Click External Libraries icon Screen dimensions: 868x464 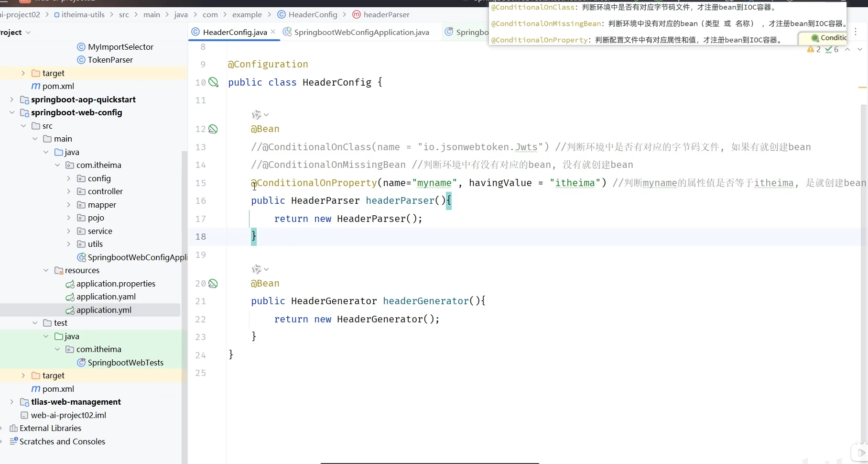[13, 428]
